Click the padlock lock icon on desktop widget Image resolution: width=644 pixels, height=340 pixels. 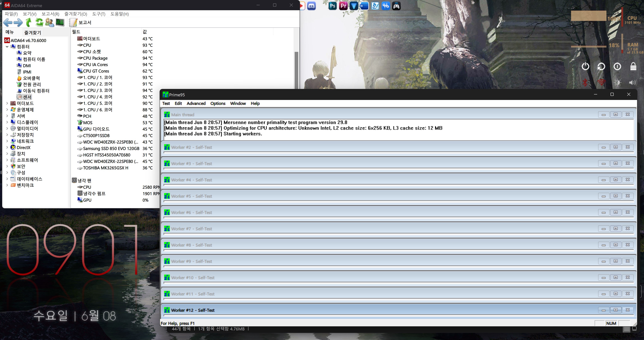(633, 66)
